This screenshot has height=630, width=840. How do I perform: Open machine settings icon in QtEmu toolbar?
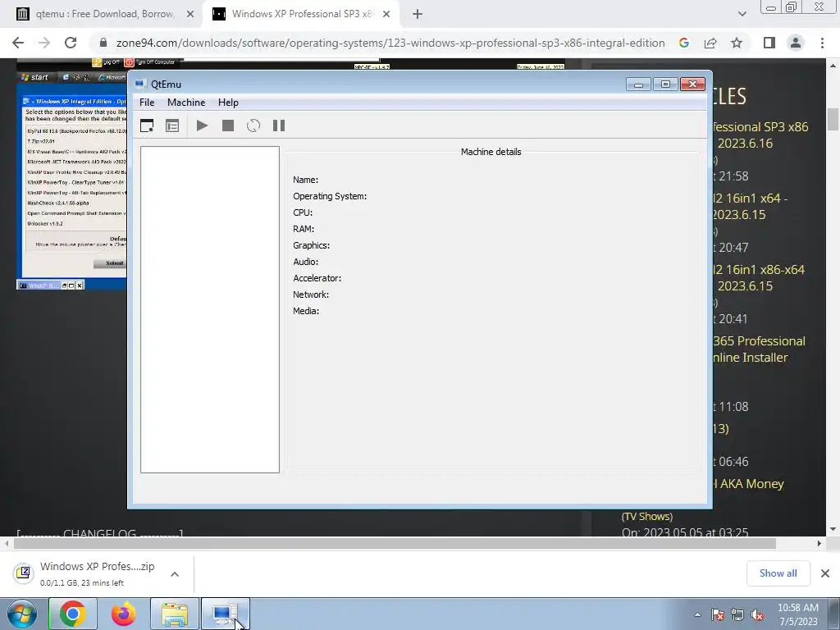click(172, 126)
